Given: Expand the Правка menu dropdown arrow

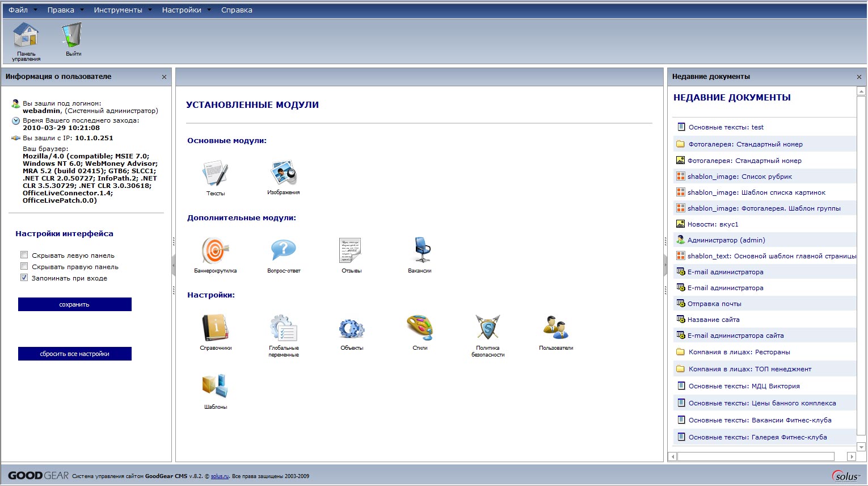Looking at the screenshot, I should pos(82,10).
